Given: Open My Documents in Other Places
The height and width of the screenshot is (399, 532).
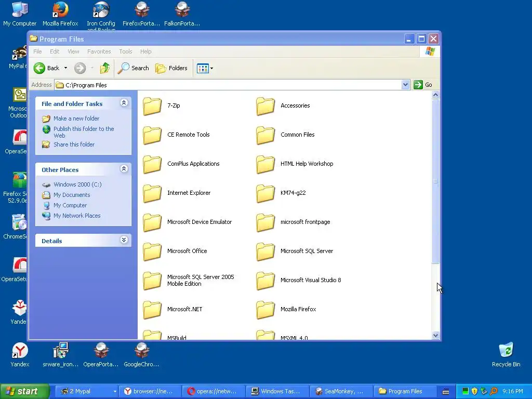Looking at the screenshot, I should point(72,195).
